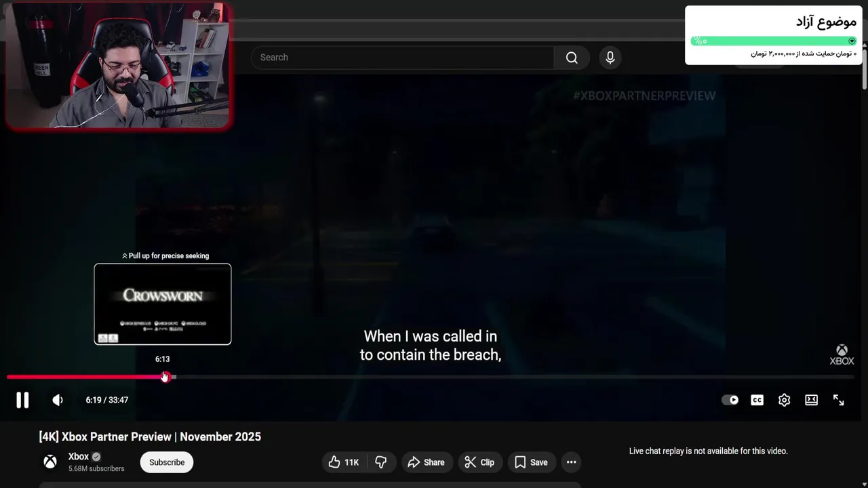Create a Clip of the video
The height and width of the screenshot is (488, 868).
479,462
